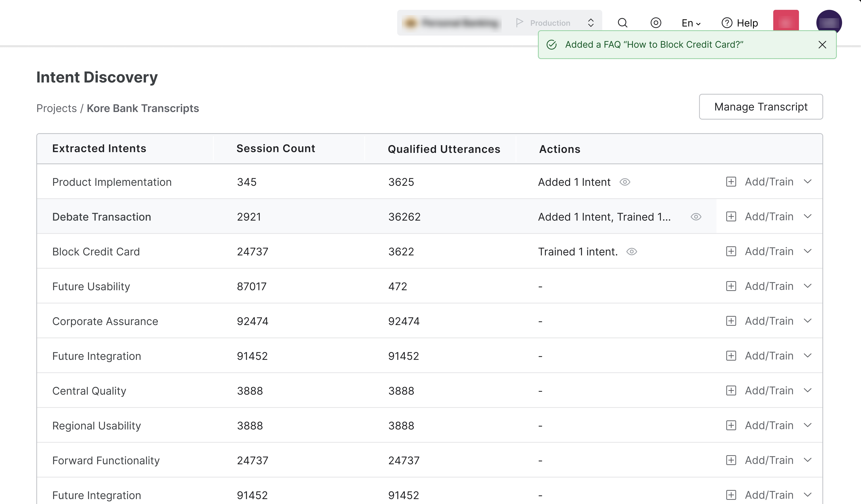
Task: Click the plus icon for Corporate Assurance
Action: coord(731,321)
